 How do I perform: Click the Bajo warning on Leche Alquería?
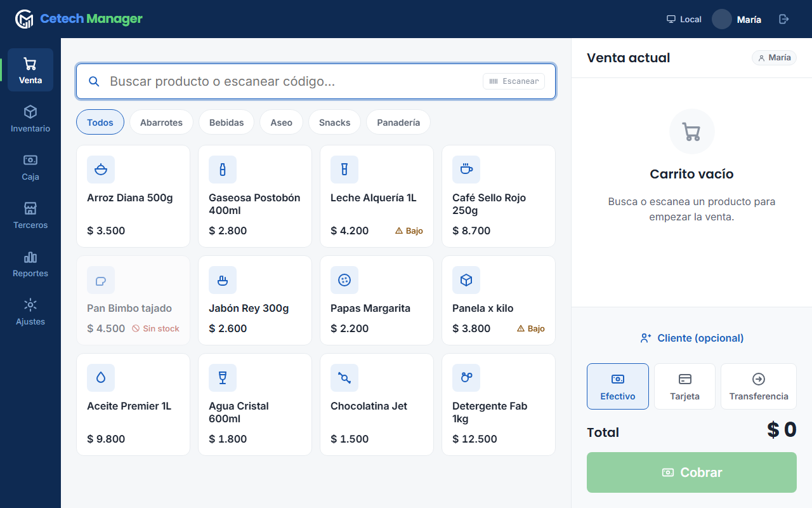[409, 231]
